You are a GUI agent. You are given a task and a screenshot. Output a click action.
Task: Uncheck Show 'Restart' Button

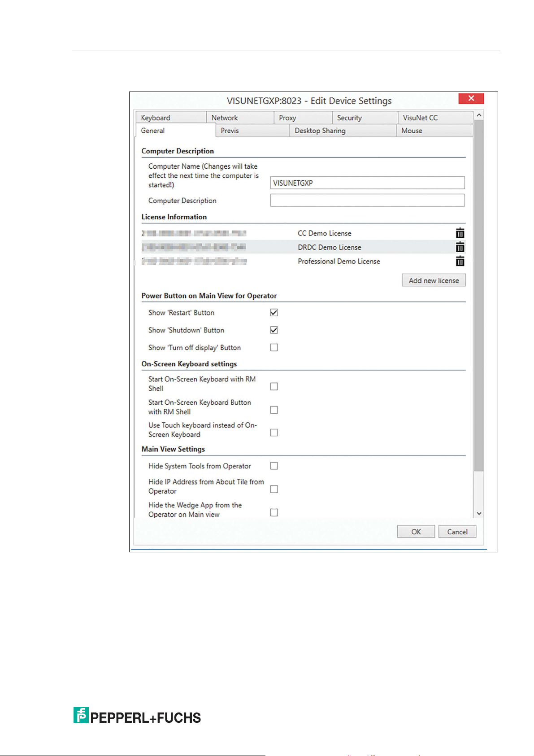click(274, 312)
